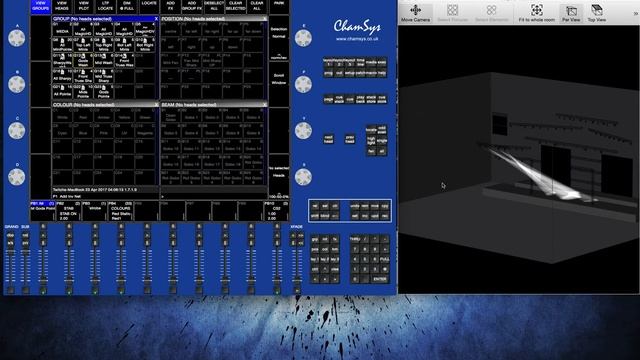The width and height of the screenshot is (640, 360).
Task: Select the Bot Right Minis group
Action: (x=145, y=45)
